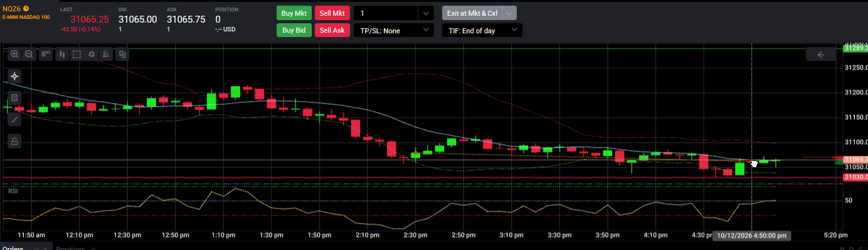Open the indicators chart icon
Image resolution: width=868 pixels, height=250 pixels.
(x=107, y=55)
